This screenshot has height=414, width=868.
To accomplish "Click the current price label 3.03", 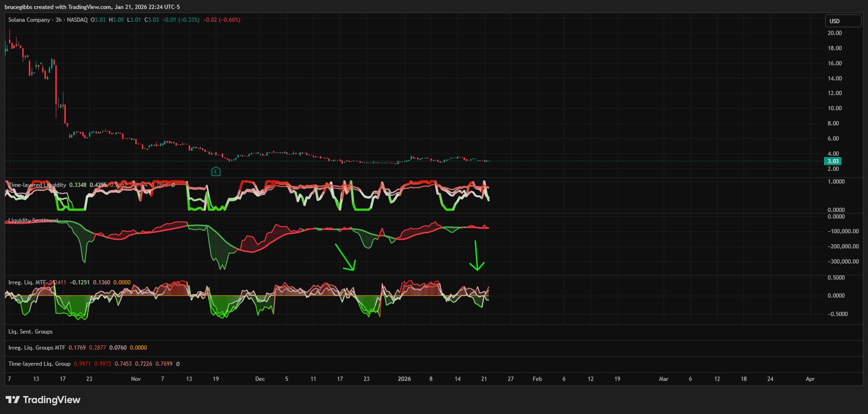I will click(x=833, y=161).
